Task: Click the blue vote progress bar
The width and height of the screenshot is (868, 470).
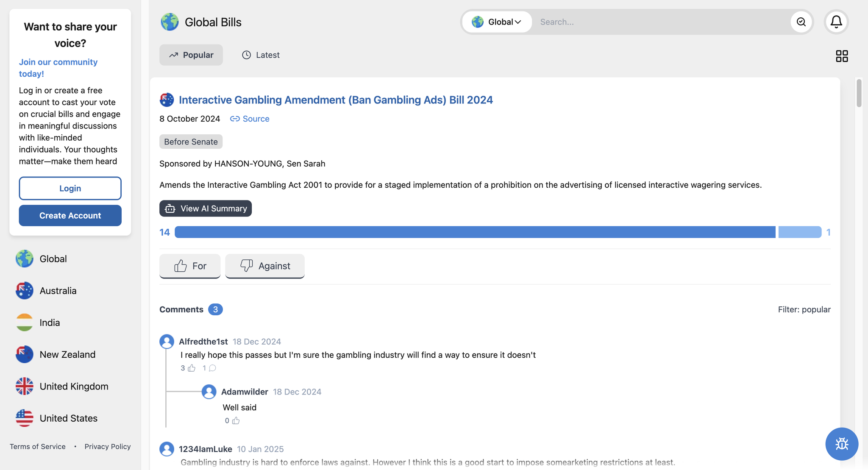Action: (466, 232)
